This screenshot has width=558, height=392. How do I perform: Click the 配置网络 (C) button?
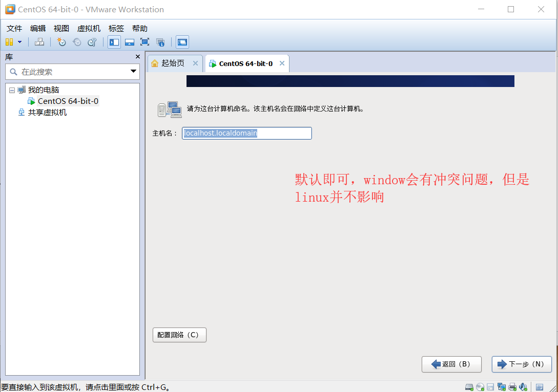[x=179, y=335]
